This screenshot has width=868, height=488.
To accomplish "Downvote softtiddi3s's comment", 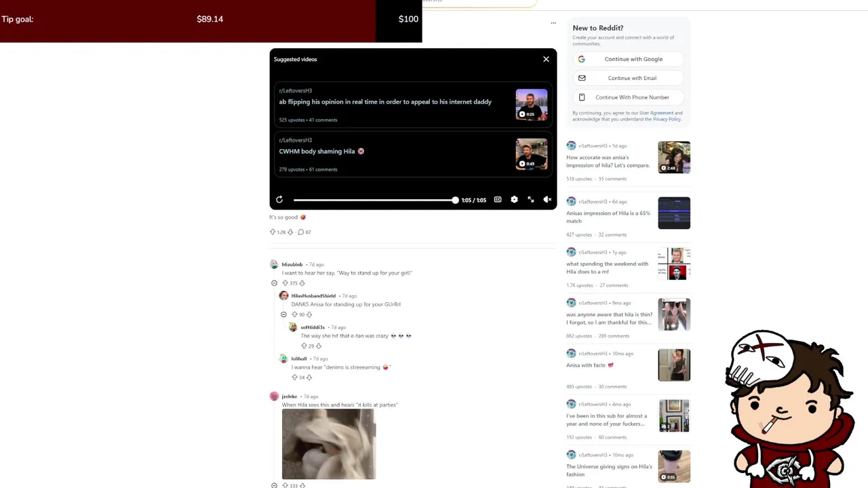I will [x=319, y=346].
